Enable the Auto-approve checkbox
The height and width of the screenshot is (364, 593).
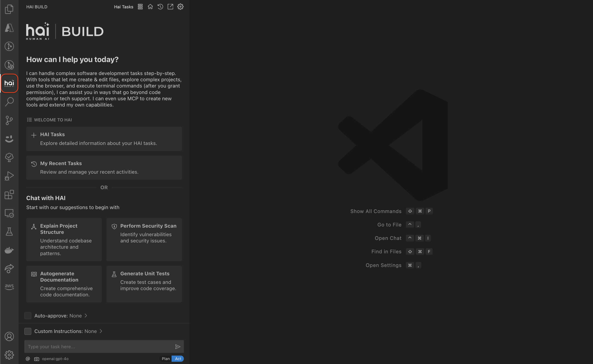coord(28,316)
